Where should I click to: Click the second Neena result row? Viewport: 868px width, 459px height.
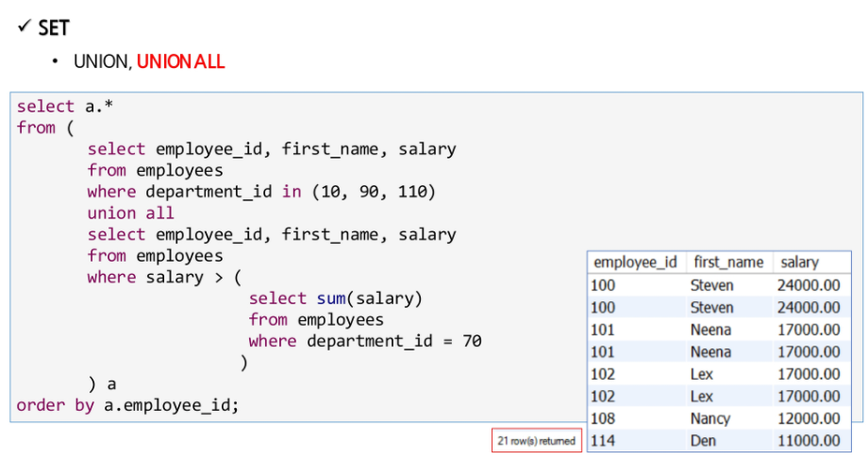click(x=719, y=352)
